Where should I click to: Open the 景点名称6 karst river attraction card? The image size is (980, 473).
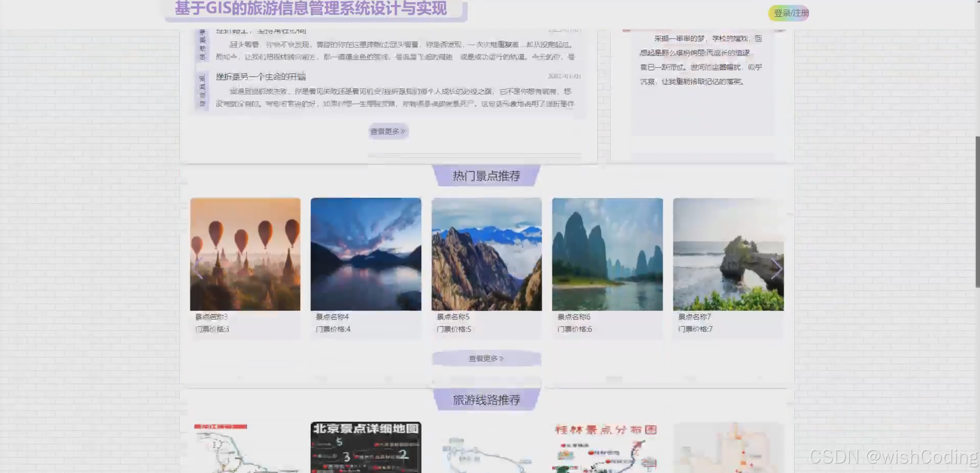(x=607, y=255)
